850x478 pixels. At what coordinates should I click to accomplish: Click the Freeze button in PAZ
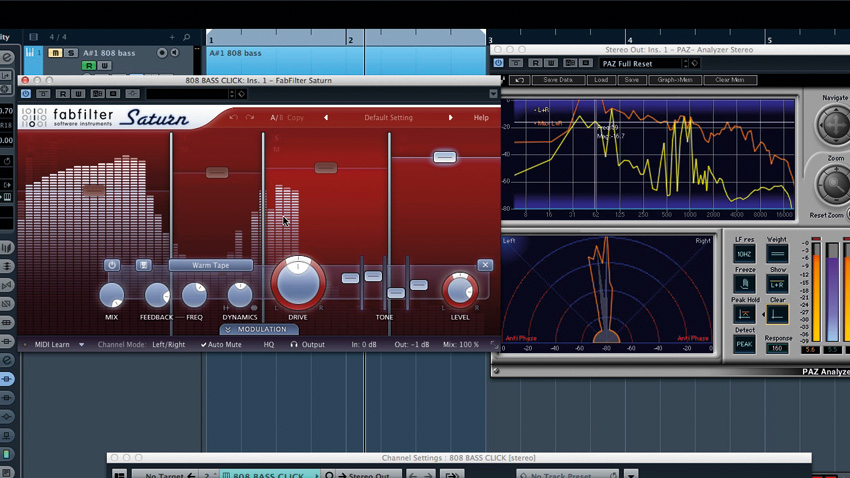click(744, 284)
